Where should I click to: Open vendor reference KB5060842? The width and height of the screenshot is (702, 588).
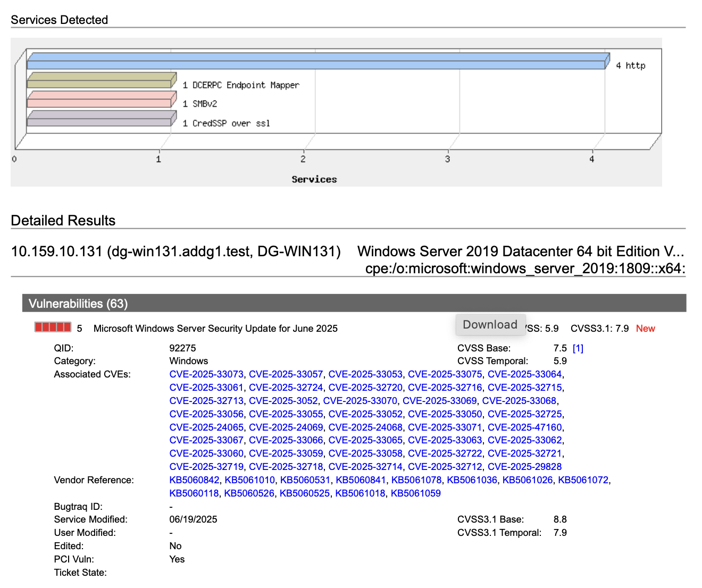click(x=194, y=480)
